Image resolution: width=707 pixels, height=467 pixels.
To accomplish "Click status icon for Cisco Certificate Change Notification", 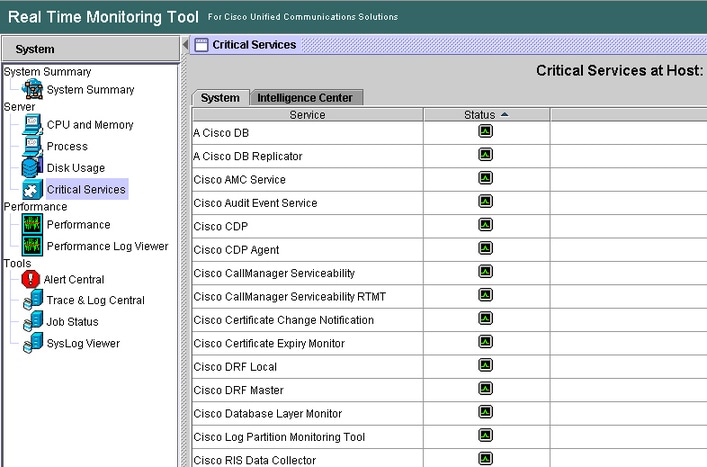I will point(486,318).
